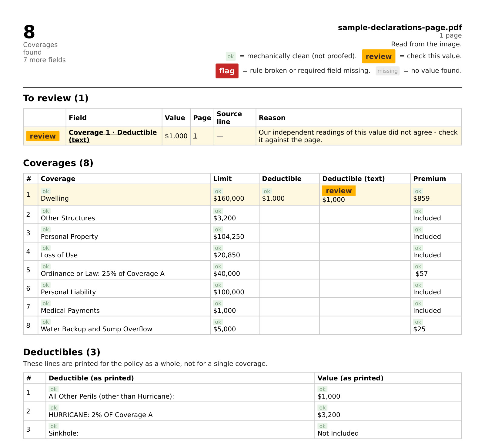Click the $3,200 limit for Other Structures
Image resolution: width=485 pixels, height=448 pixels.
224,218
